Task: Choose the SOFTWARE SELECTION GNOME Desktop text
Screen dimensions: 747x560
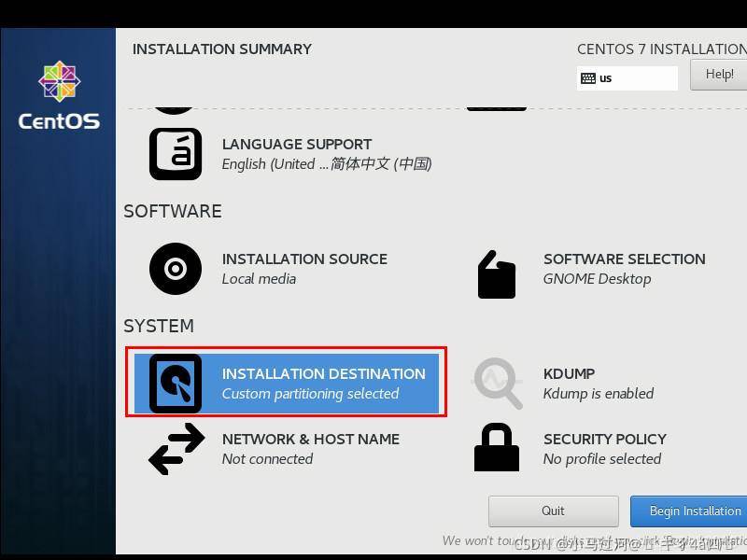Action: tap(597, 279)
